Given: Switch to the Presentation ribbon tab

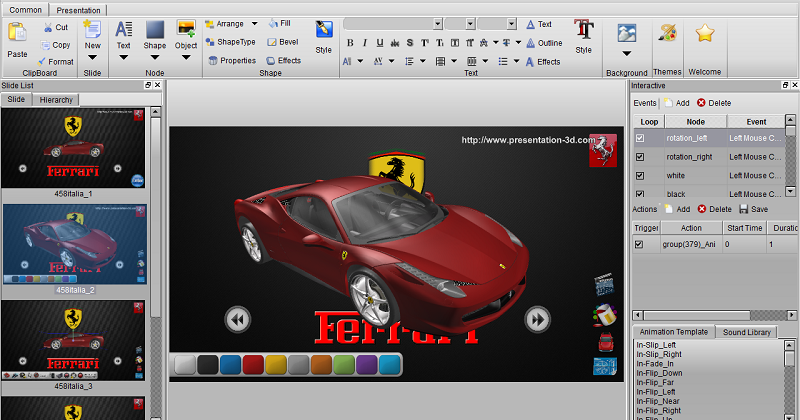Looking at the screenshot, I should 78,10.
